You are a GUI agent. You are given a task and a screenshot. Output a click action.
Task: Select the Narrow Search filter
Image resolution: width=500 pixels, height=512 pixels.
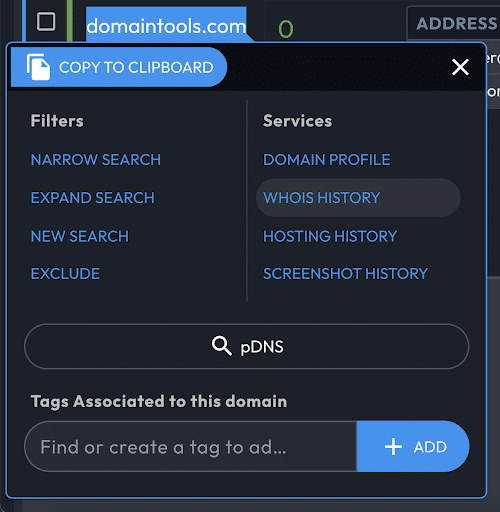click(96, 160)
